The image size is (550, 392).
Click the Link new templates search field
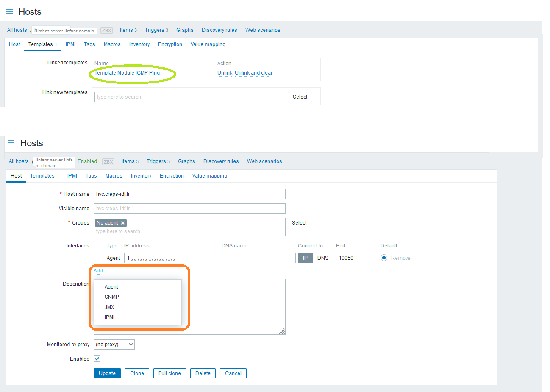(x=190, y=97)
